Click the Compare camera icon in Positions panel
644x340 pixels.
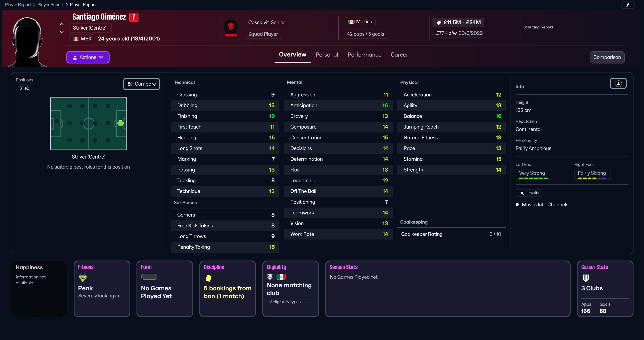(130, 84)
